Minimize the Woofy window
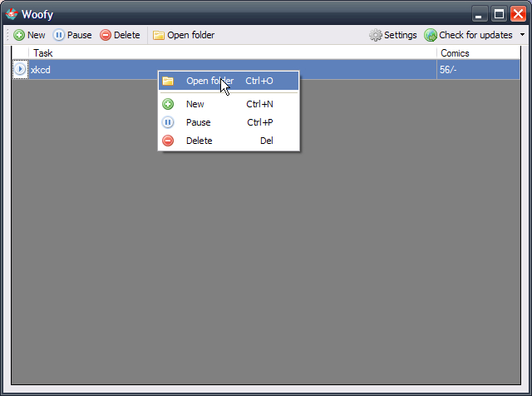The height and width of the screenshot is (396, 532). (x=480, y=14)
